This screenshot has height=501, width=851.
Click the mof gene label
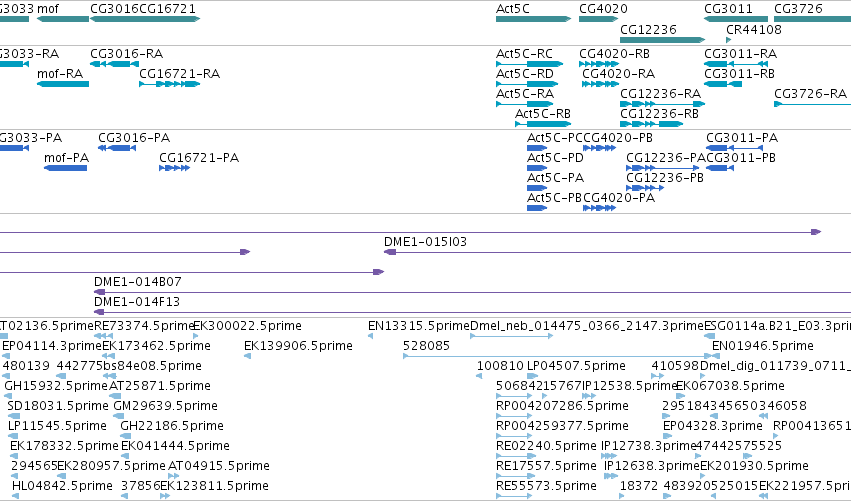(x=48, y=9)
